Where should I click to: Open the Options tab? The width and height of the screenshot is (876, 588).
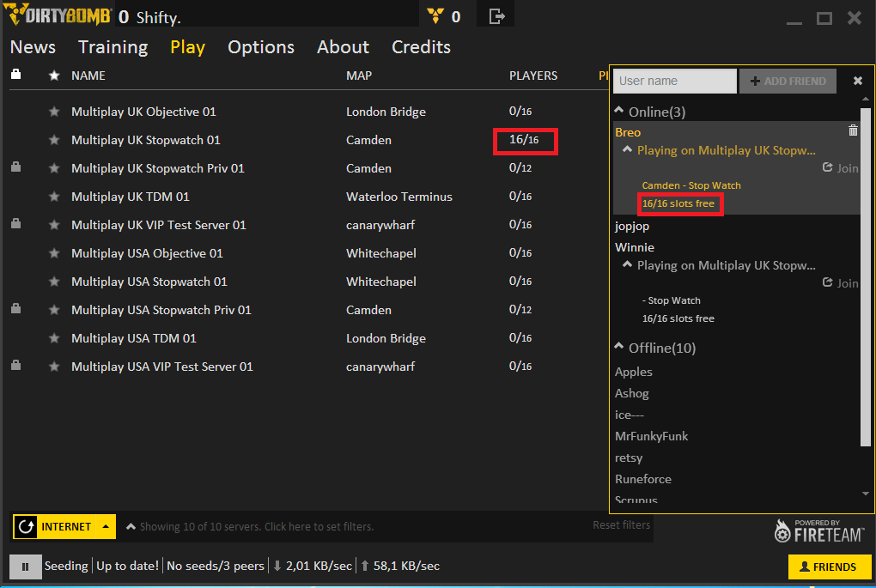tap(260, 47)
